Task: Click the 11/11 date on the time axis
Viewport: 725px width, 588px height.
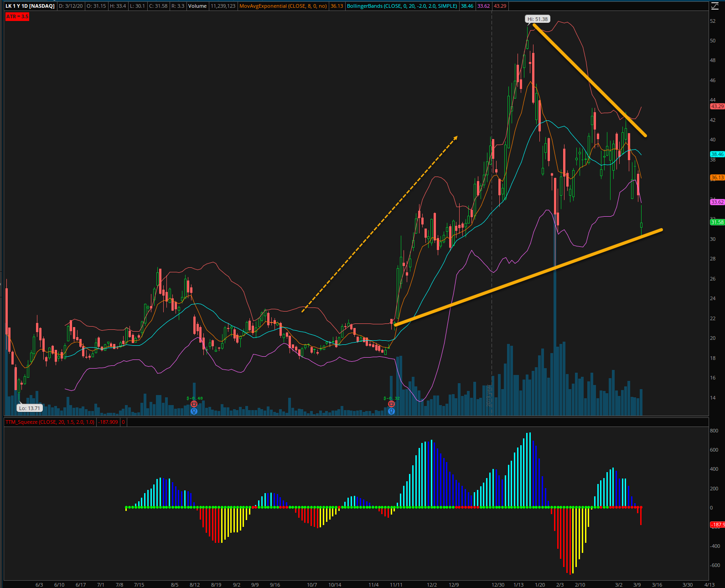Action: click(x=396, y=585)
